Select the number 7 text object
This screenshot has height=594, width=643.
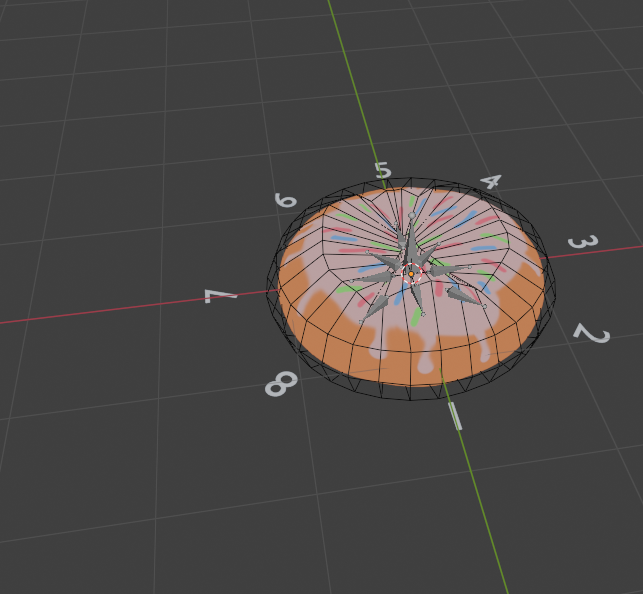coord(220,296)
